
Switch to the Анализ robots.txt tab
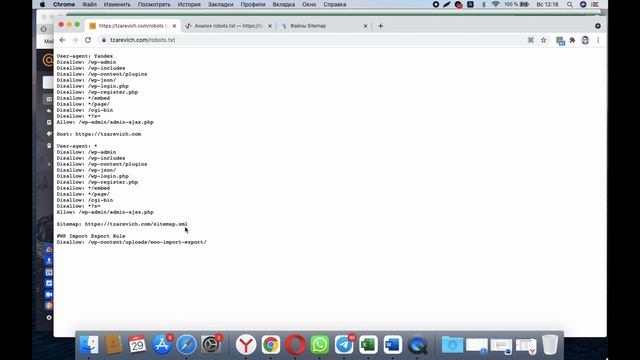coord(229,26)
